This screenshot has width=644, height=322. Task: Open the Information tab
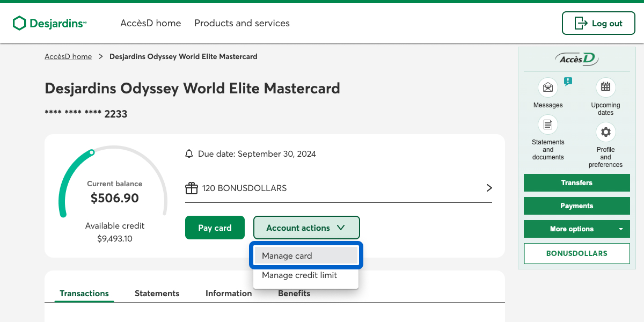[229, 293]
